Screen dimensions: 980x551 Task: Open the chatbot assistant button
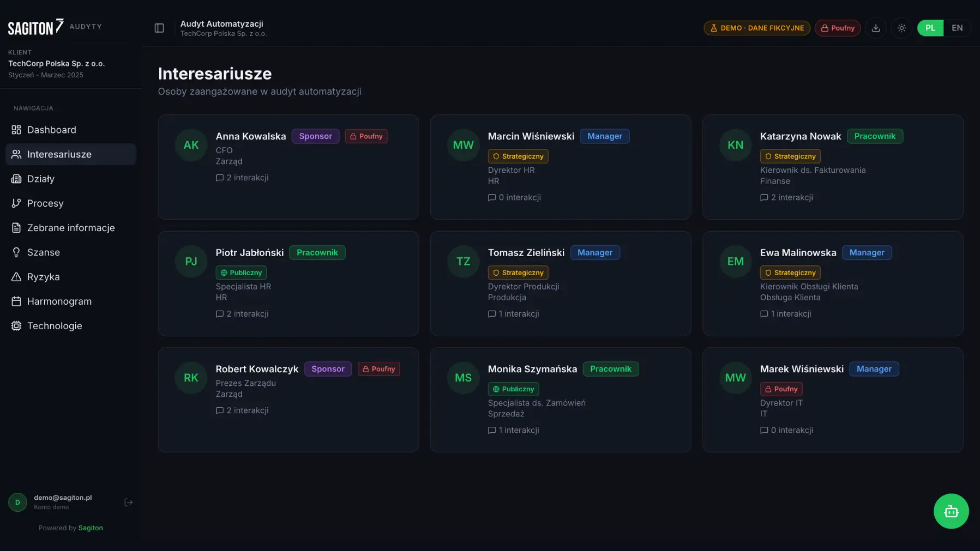[951, 511]
